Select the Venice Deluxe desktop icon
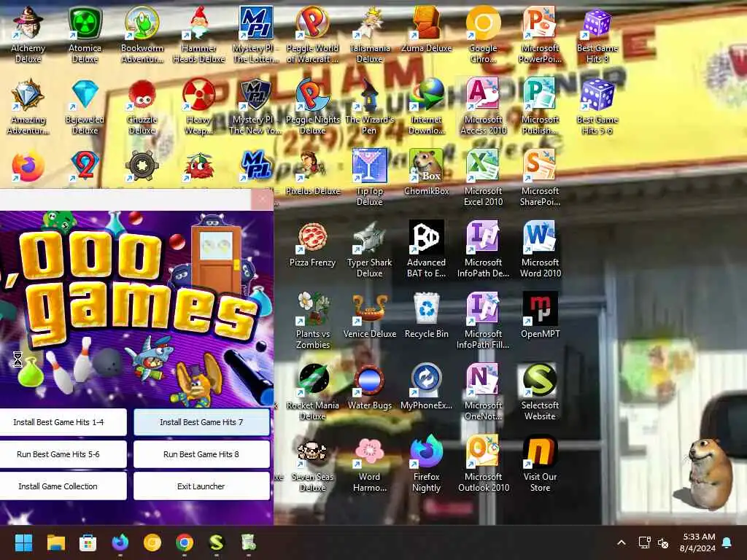Image resolution: width=747 pixels, height=560 pixels. coord(370,315)
